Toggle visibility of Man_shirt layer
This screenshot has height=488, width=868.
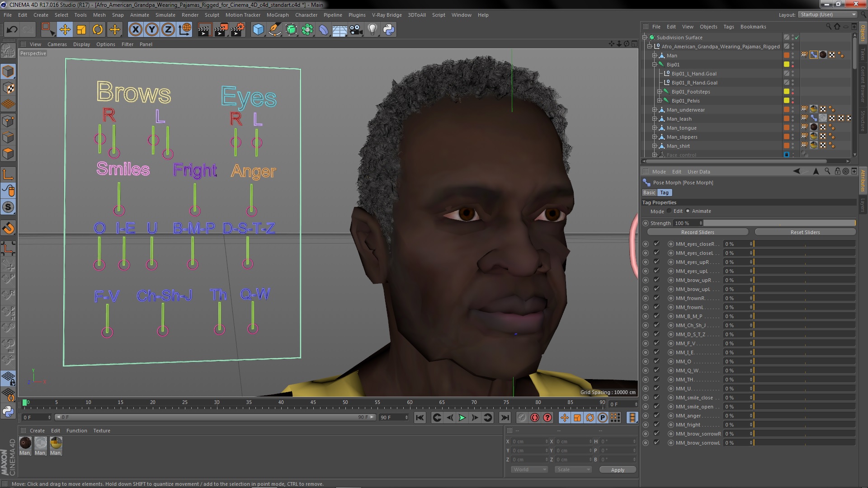[795, 144]
